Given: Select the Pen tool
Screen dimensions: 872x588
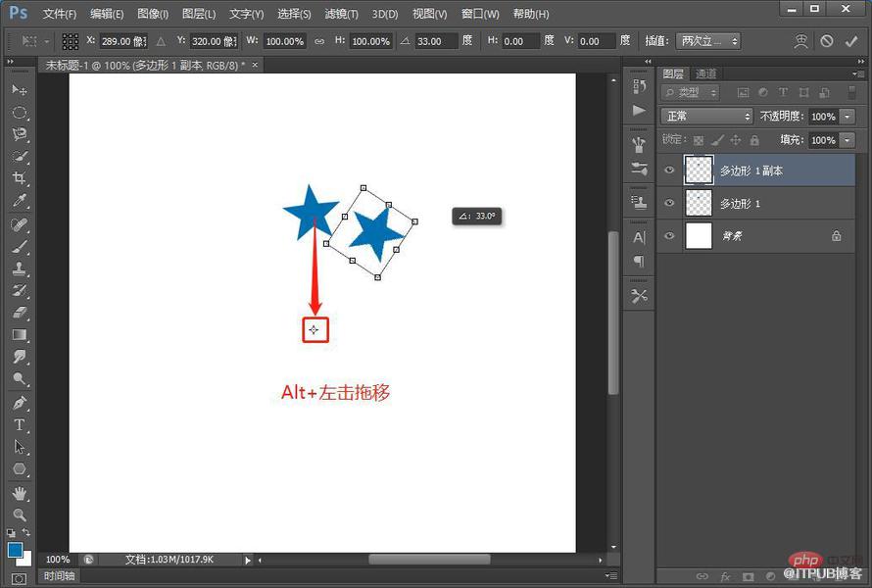Looking at the screenshot, I should point(19,403).
